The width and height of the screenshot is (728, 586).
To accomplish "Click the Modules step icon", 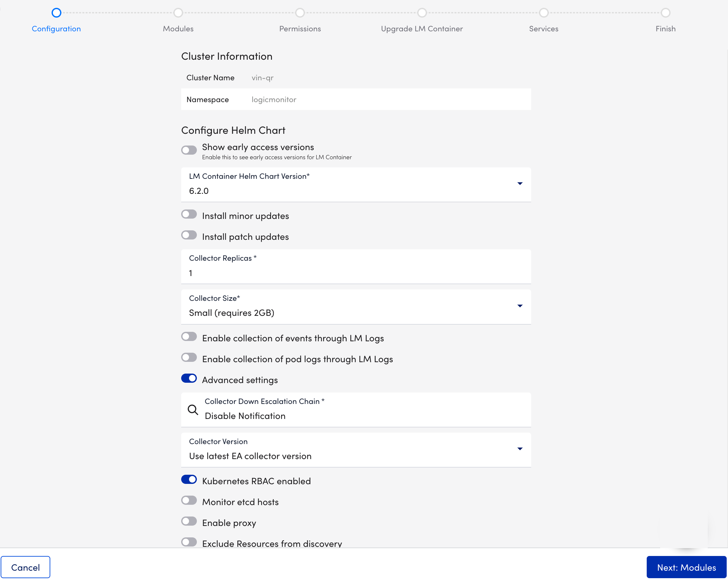I will (178, 12).
